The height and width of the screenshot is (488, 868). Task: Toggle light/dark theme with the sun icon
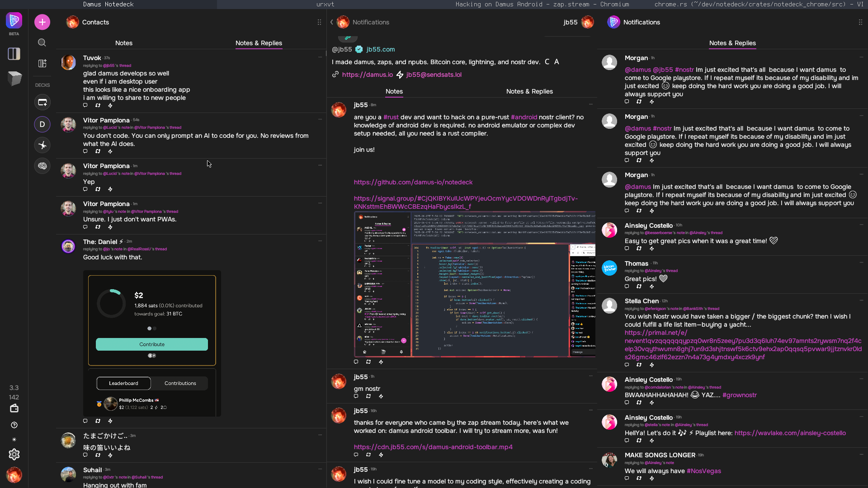tap(14, 439)
